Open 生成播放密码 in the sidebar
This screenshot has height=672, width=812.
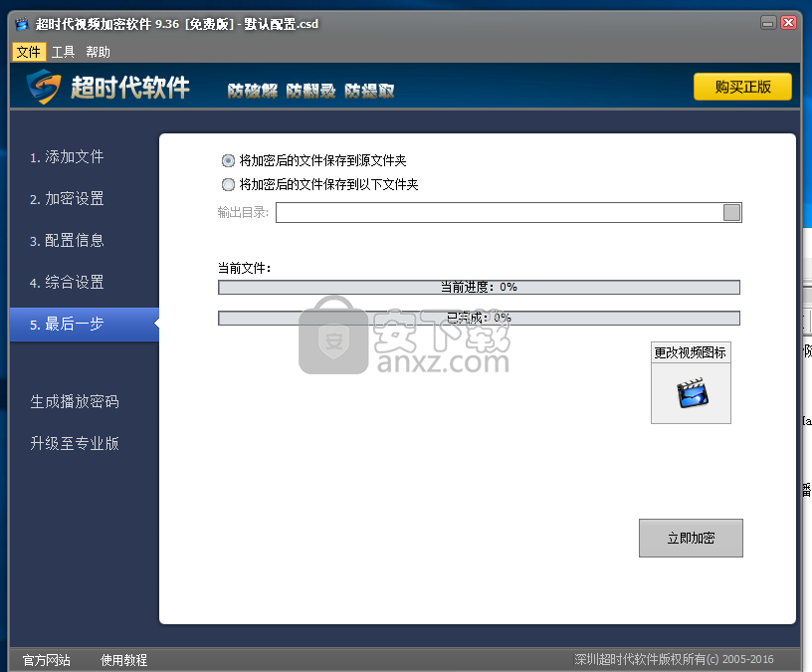[x=75, y=401]
